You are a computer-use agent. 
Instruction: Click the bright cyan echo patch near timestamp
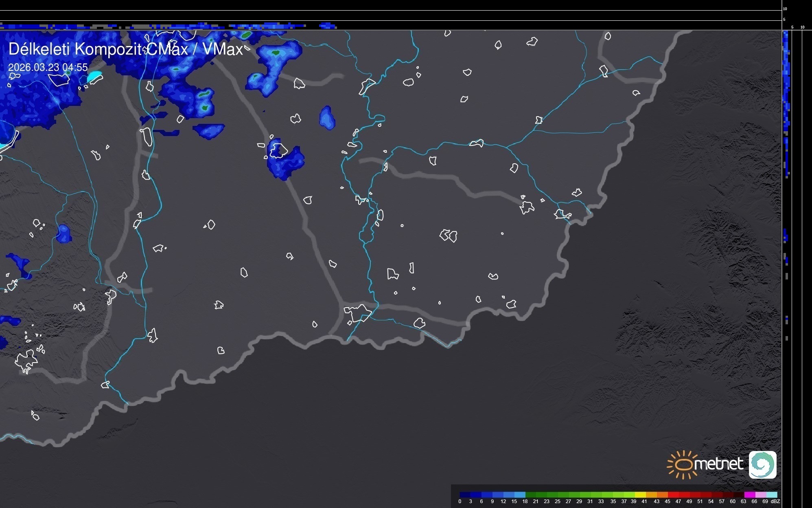(x=94, y=76)
